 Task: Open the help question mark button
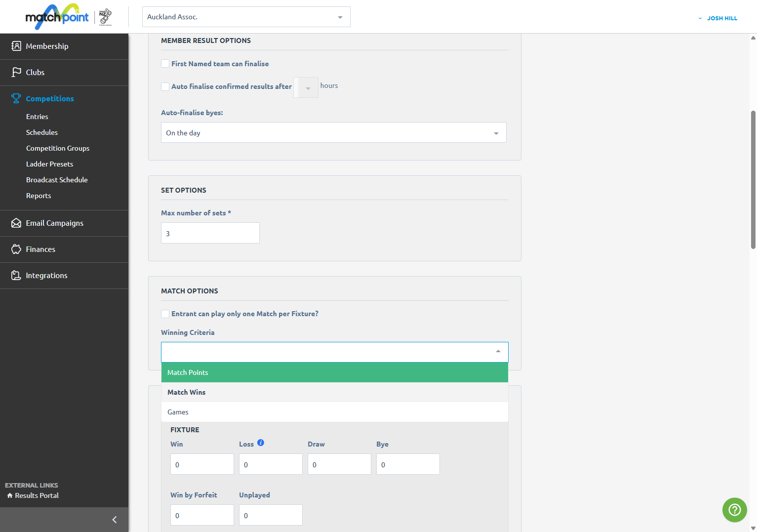tap(734, 509)
